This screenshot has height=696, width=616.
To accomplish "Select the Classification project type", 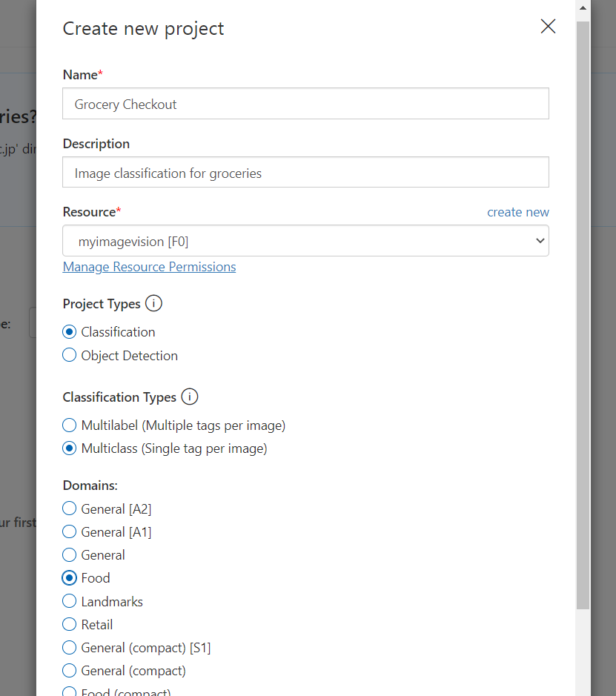I will click(69, 331).
